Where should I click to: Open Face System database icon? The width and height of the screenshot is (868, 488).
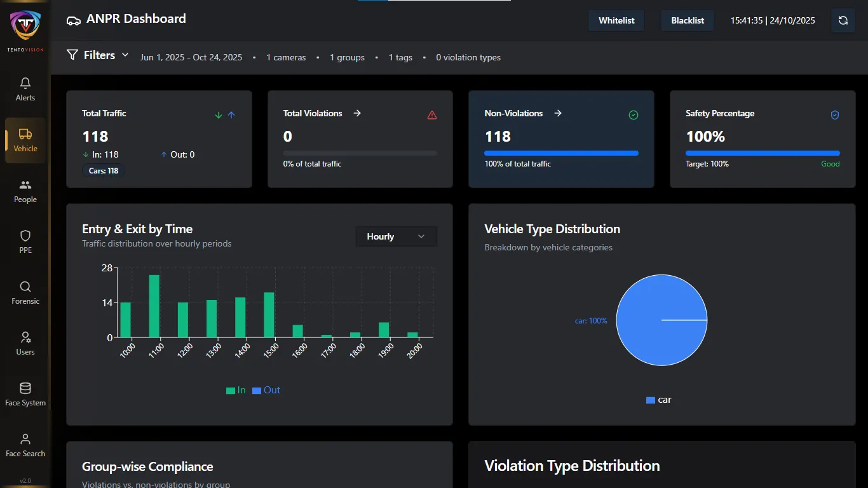click(x=25, y=388)
